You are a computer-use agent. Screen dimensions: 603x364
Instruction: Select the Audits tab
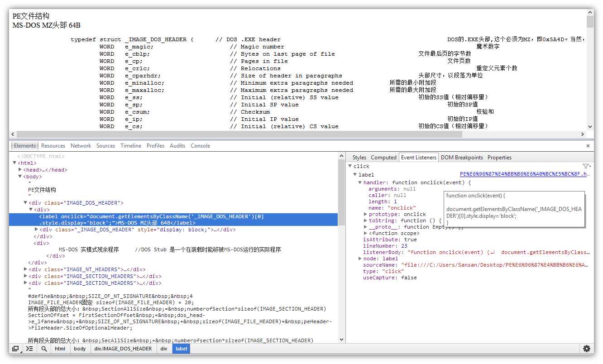tap(177, 146)
